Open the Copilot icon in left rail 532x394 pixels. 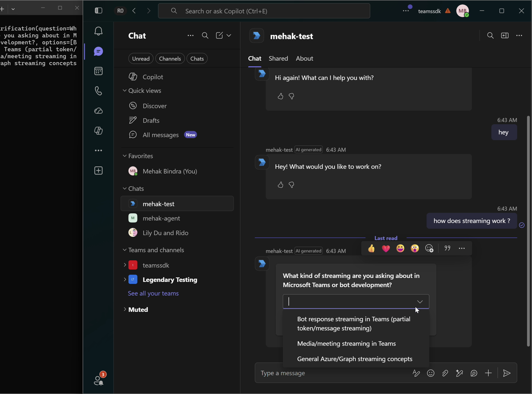[x=98, y=130]
